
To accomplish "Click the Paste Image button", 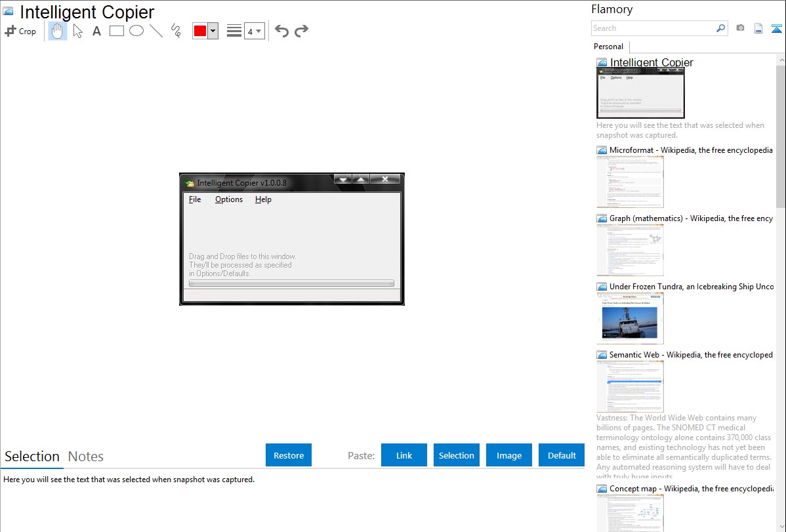I will click(x=509, y=455).
